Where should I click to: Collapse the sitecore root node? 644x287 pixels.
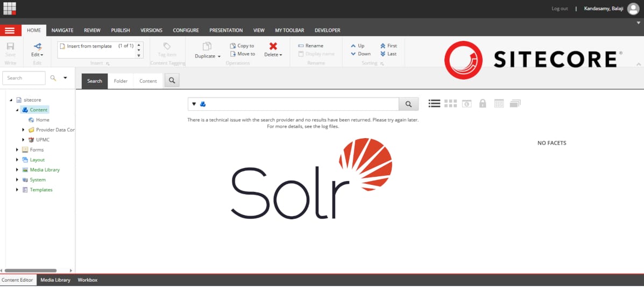pyautogui.click(x=11, y=100)
